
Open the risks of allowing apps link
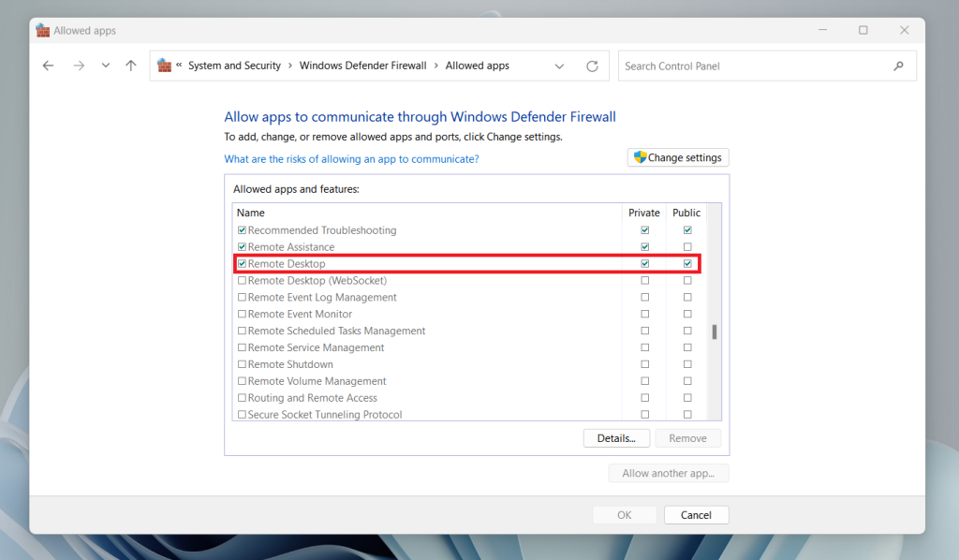351,159
